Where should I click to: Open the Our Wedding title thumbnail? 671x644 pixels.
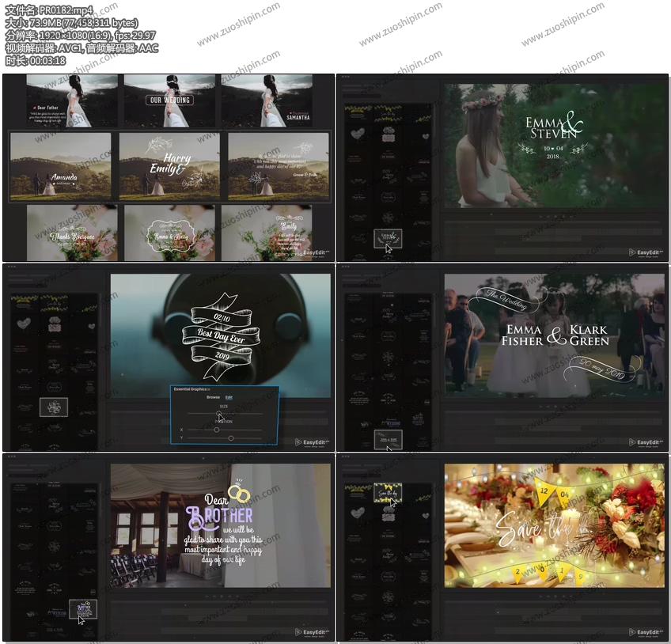pos(171,100)
